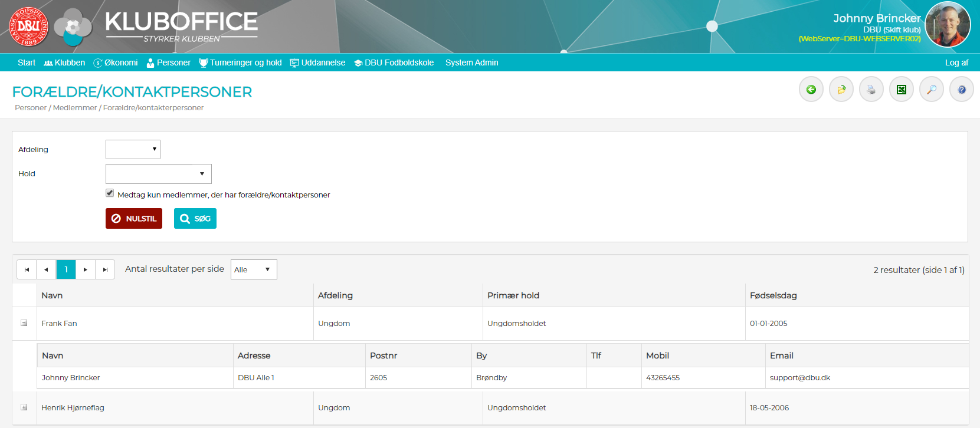
Task: Open the Turneringer og hold menu
Action: coord(241,62)
